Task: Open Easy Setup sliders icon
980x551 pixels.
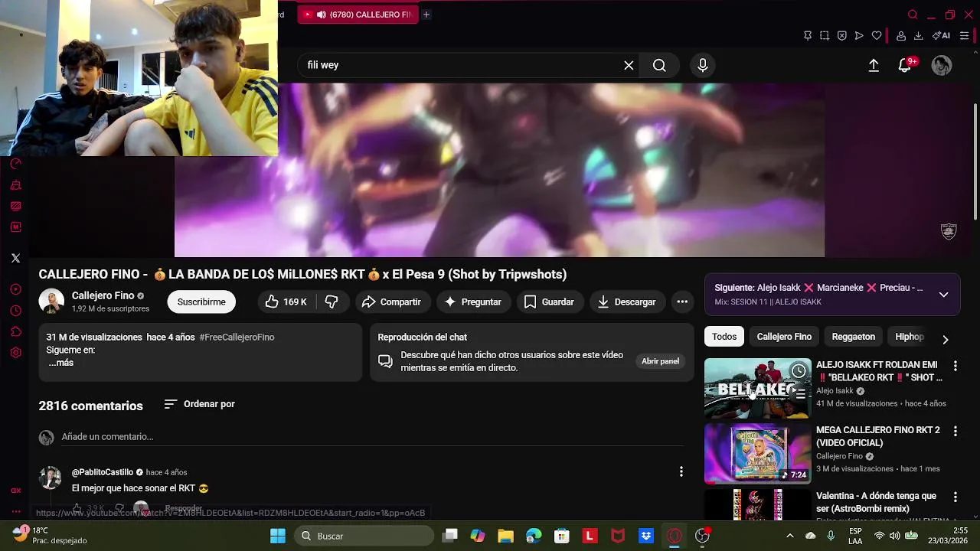Action: click(x=965, y=35)
